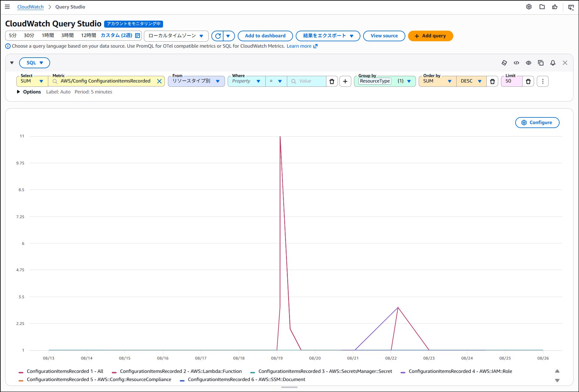The image size is (579, 392).
Task: Select the 5分 time range
Action: coord(13,35)
